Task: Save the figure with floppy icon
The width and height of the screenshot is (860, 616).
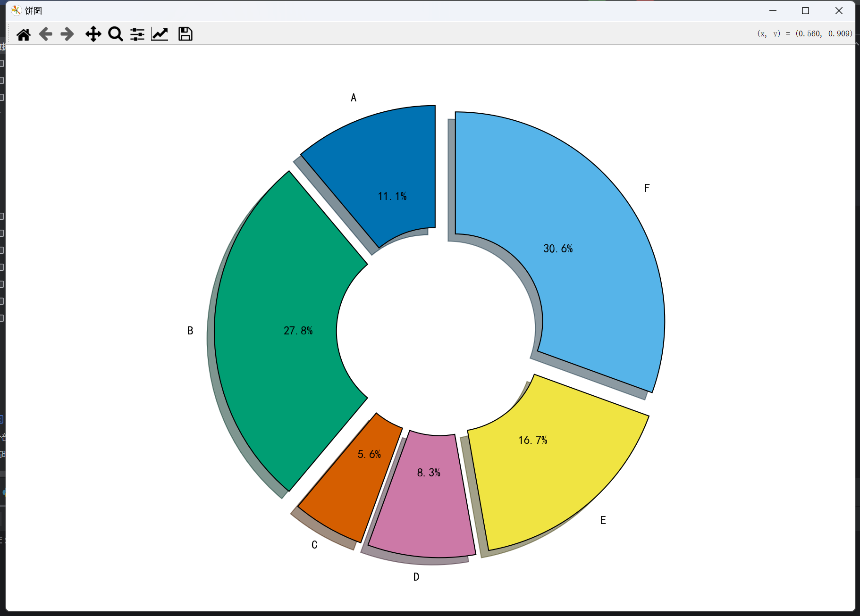Action: point(185,34)
